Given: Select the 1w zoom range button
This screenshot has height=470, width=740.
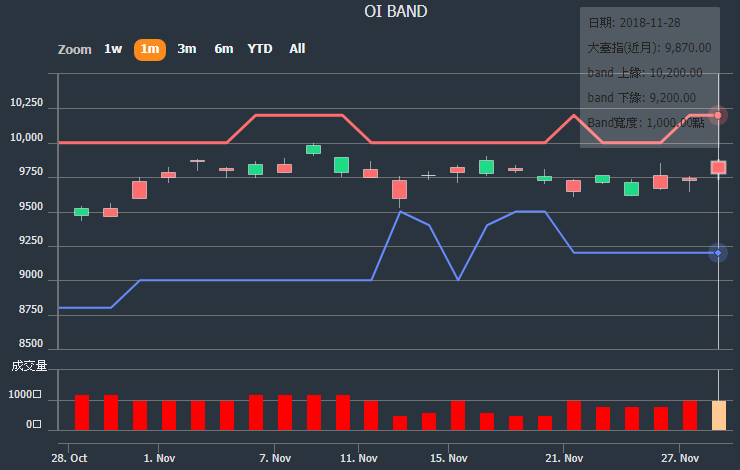Looking at the screenshot, I should point(113,49).
